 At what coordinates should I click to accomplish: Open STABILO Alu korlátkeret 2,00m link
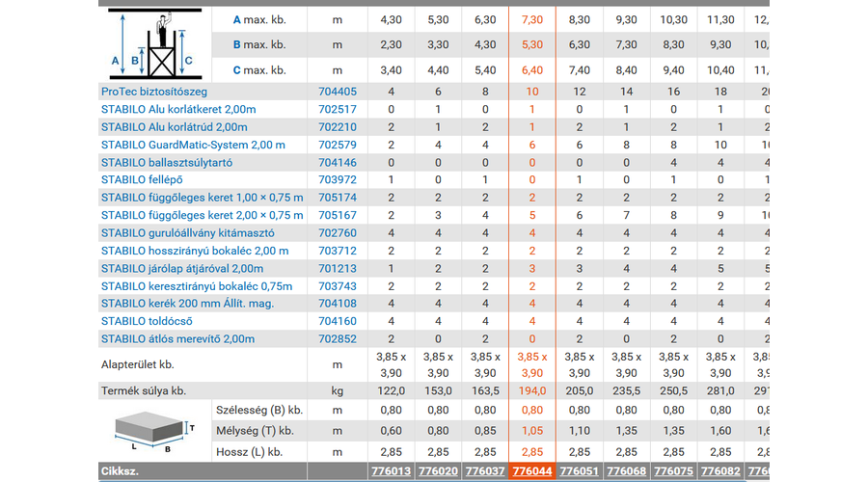[178, 110]
